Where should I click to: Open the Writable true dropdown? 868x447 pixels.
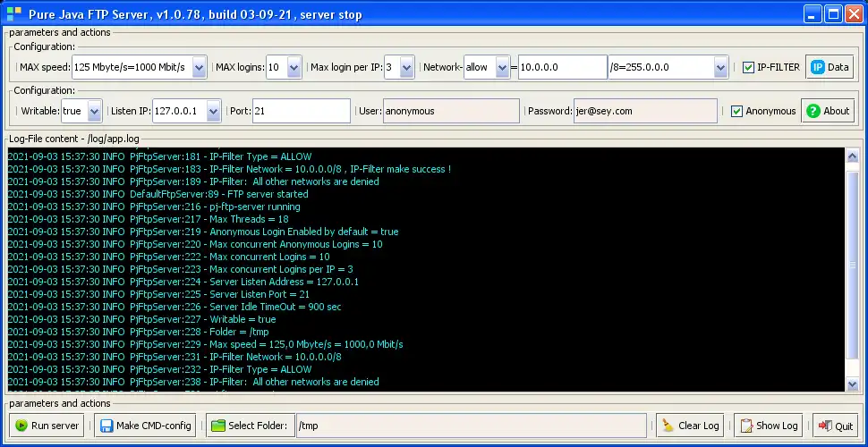coord(95,111)
